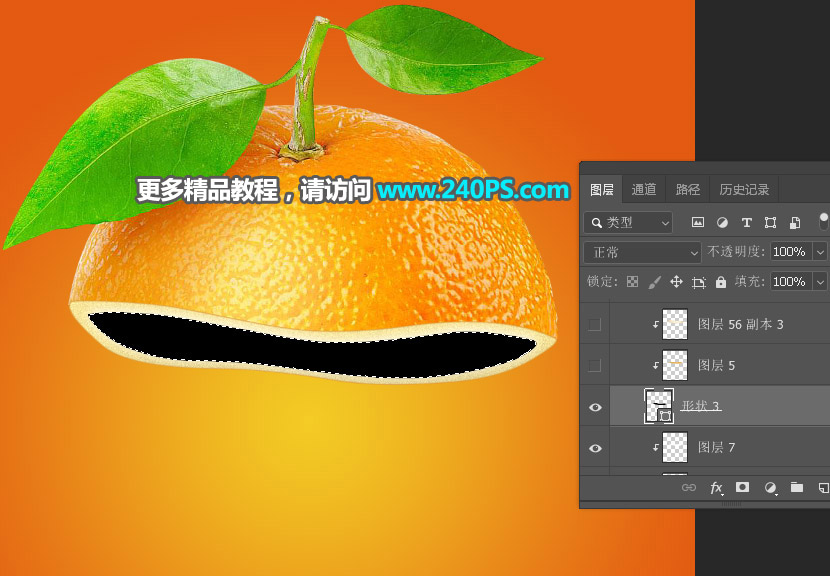This screenshot has height=576, width=830.
Task: Select the 形状 3 shape thumbnail
Action: pyautogui.click(x=659, y=406)
